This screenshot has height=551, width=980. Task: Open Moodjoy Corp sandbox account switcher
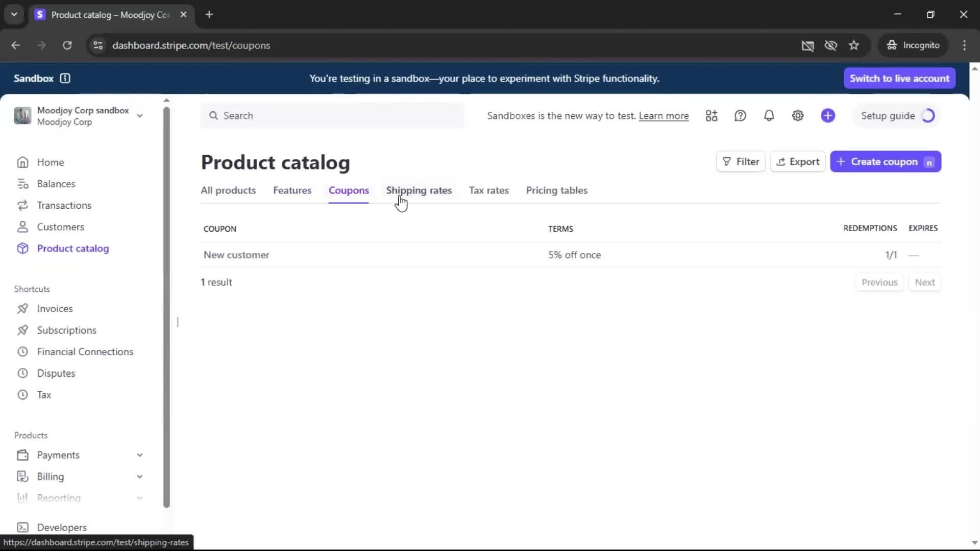[79, 116]
